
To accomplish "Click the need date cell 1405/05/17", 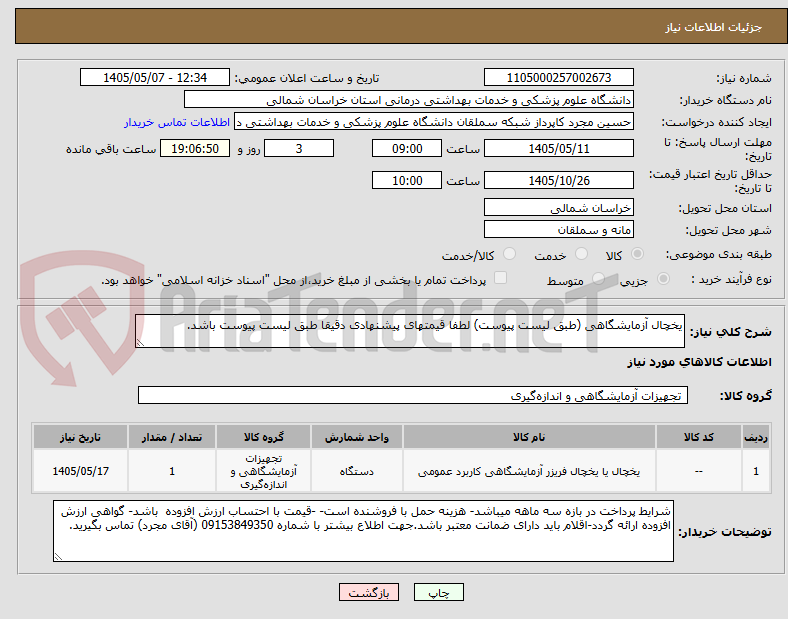I will [x=80, y=471].
